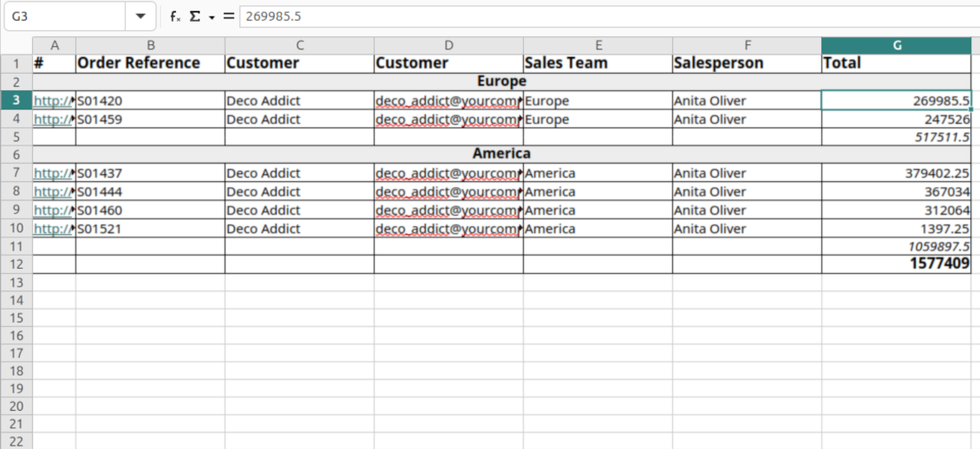The image size is (980, 449).
Task: Open the http link for order S01521
Action: [53, 229]
